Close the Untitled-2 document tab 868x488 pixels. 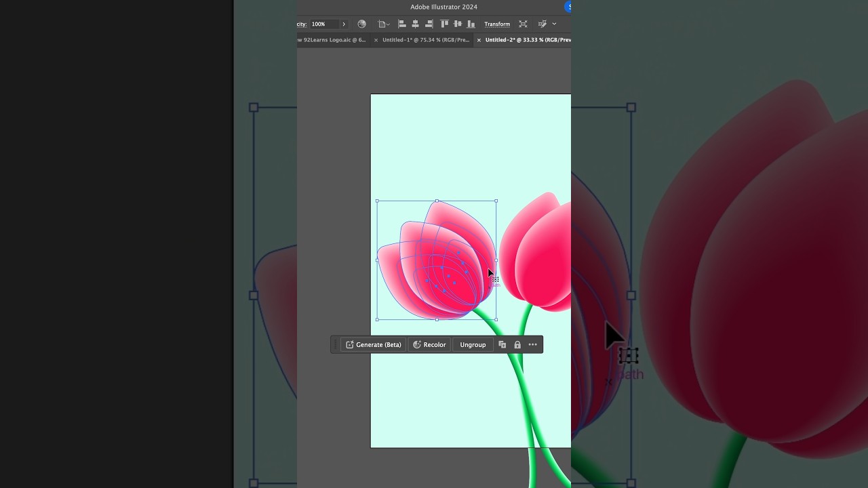(x=479, y=40)
